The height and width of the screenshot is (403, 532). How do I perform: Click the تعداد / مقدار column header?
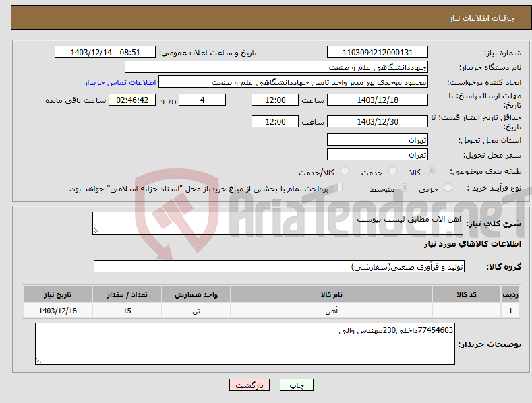pyautogui.click(x=127, y=294)
